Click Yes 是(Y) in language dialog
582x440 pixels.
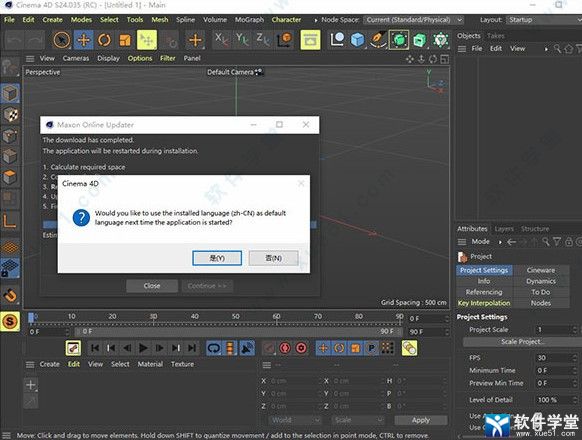(217, 258)
